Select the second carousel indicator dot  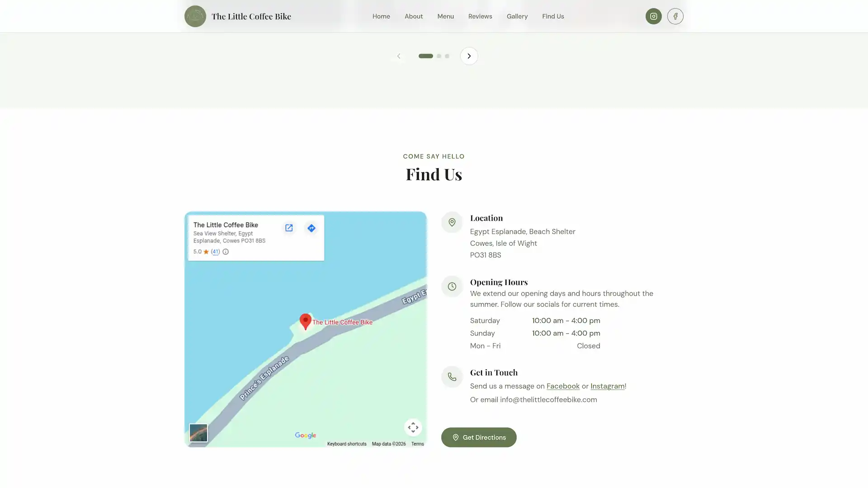click(439, 56)
